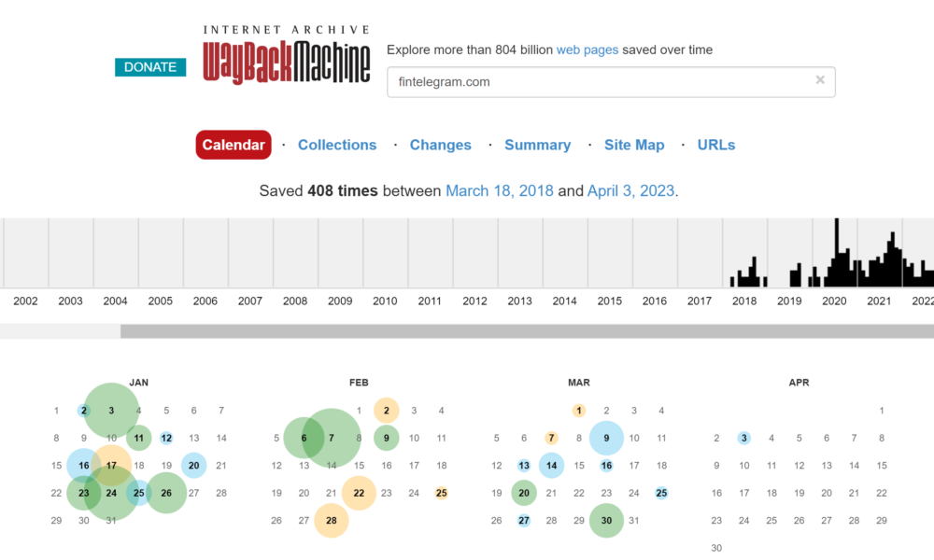Open January 3 snapshot bubble
Image resolution: width=934 pixels, height=560 pixels.
pos(111,411)
